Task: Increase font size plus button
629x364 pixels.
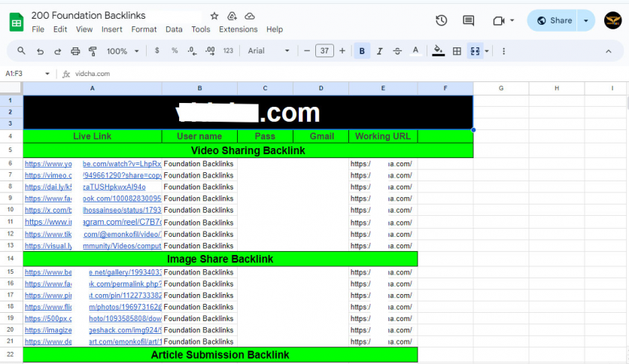Action: click(342, 51)
